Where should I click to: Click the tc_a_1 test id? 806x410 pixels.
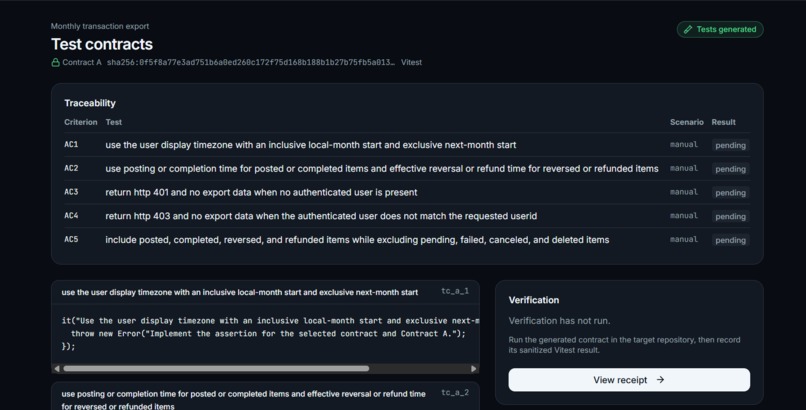(x=455, y=291)
